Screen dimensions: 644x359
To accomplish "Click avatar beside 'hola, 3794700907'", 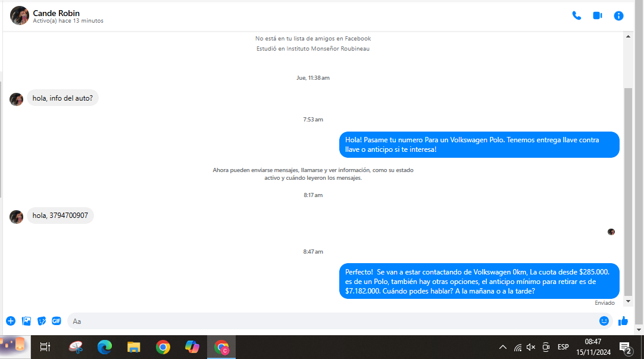I will coord(17,217).
